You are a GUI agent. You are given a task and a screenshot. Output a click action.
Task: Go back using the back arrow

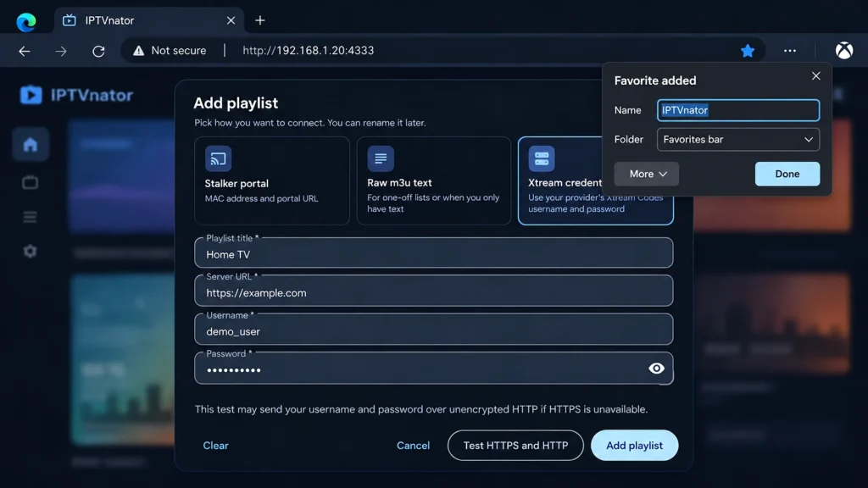tap(25, 51)
